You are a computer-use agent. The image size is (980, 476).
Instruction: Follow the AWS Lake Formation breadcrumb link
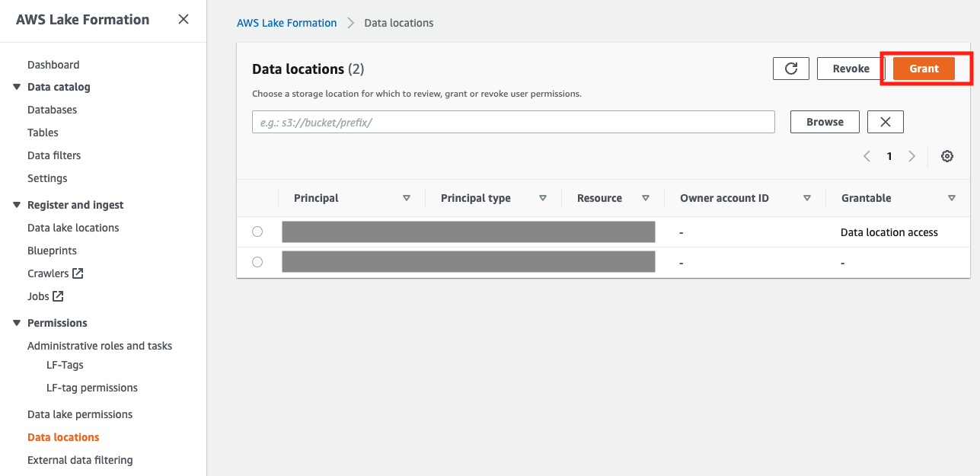287,23
